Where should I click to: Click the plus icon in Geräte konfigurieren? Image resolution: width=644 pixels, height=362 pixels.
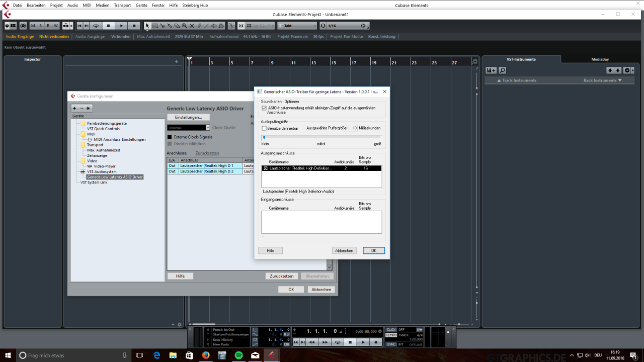pos(74,108)
